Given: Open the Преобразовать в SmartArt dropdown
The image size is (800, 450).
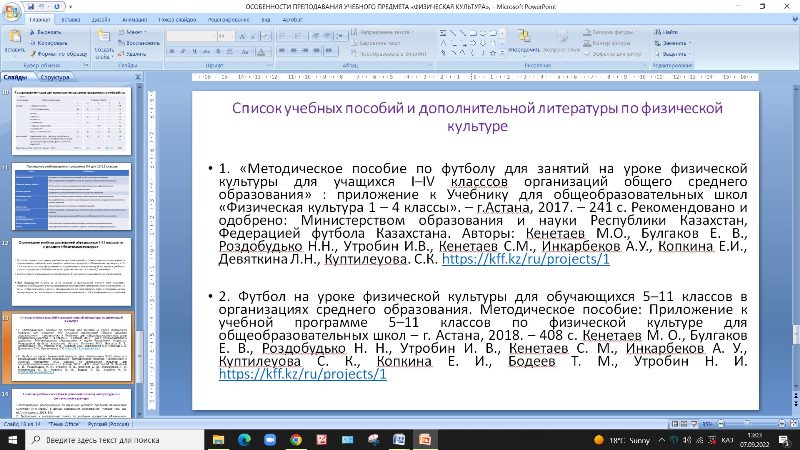Looking at the screenshot, I should 391,54.
